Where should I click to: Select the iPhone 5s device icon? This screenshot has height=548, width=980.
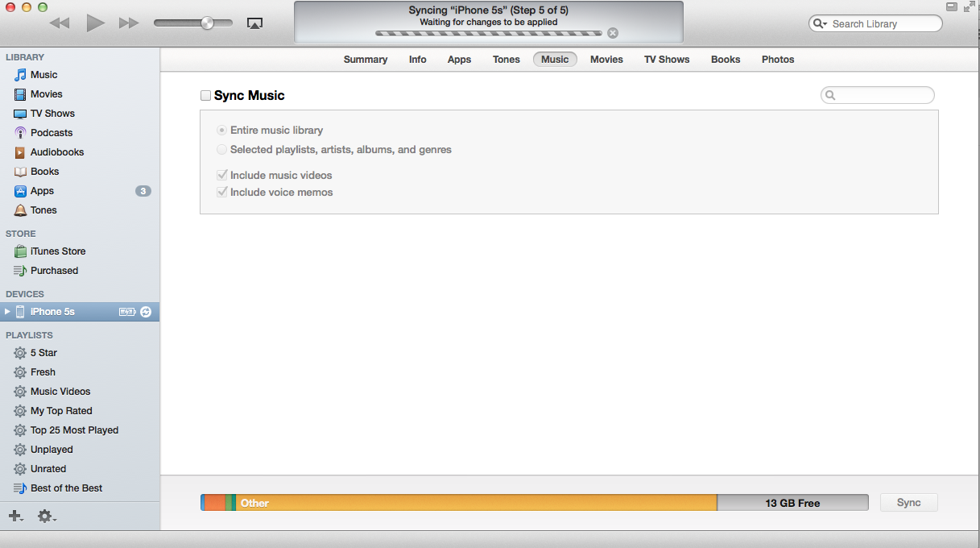click(20, 312)
